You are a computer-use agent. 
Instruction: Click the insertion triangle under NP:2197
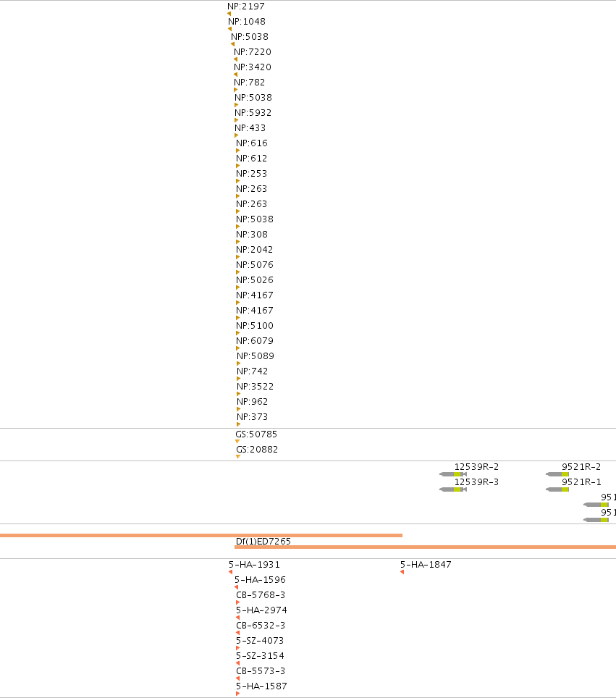pos(229,14)
